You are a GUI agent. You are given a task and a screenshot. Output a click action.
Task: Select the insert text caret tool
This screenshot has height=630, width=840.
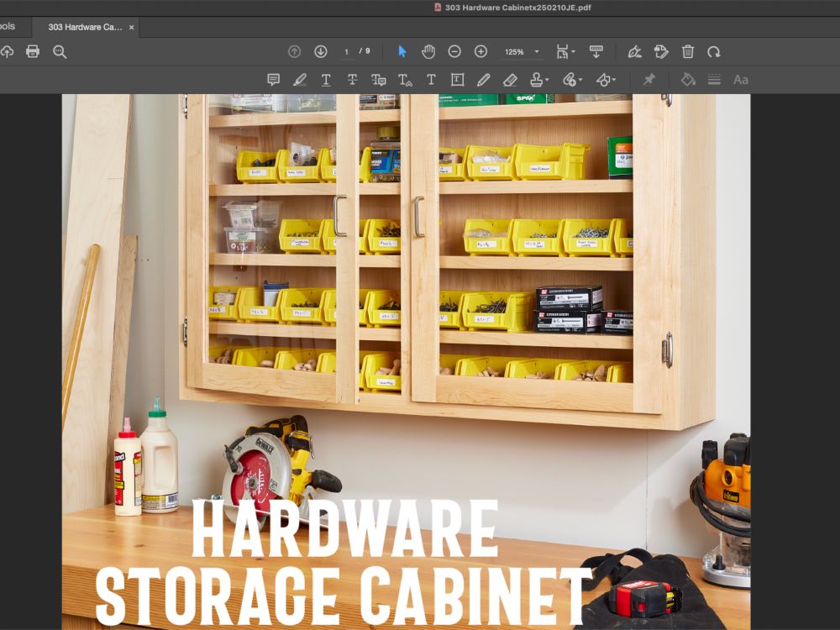point(405,80)
